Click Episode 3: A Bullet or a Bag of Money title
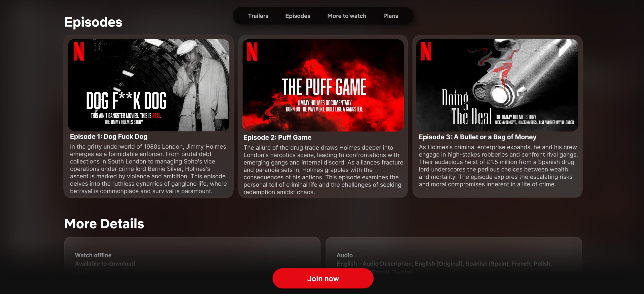This screenshot has width=644, height=294. (477, 137)
